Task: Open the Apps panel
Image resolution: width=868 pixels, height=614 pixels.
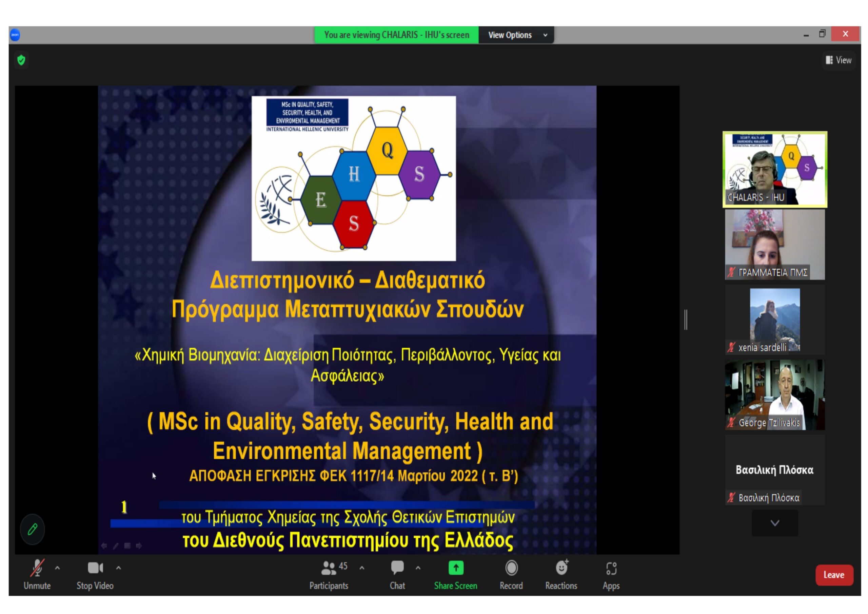Action: point(611,574)
